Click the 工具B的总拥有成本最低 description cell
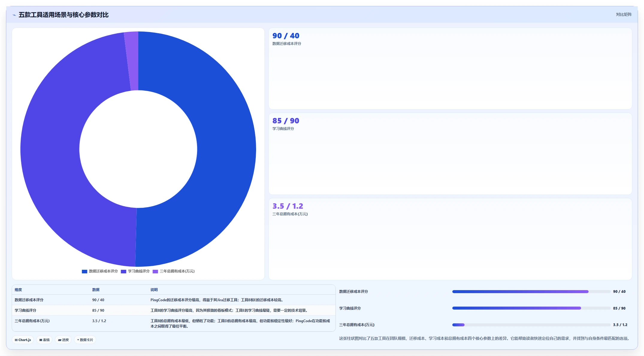The width and height of the screenshot is (644, 356). pyautogui.click(x=240, y=324)
